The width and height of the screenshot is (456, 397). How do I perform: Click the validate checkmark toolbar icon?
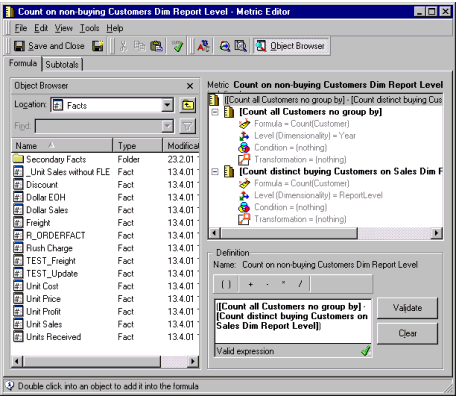tap(178, 46)
